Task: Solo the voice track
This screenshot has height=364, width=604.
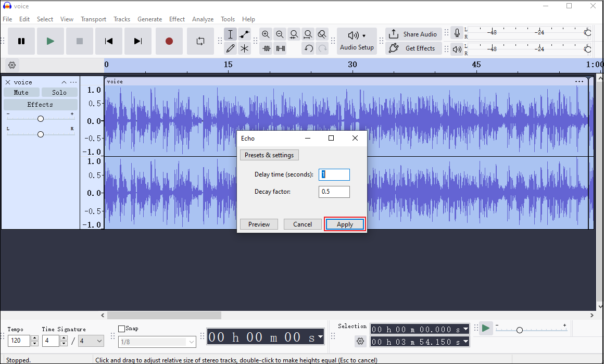Action: (x=59, y=92)
